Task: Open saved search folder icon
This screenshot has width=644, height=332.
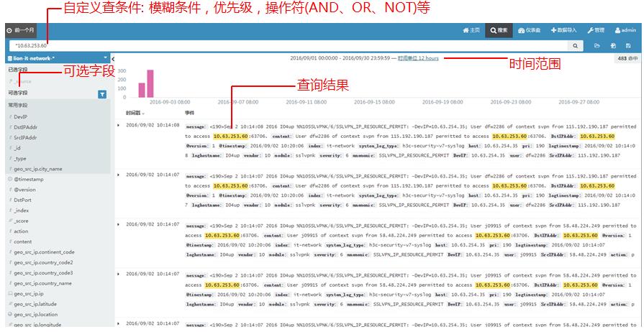Action: [x=597, y=45]
